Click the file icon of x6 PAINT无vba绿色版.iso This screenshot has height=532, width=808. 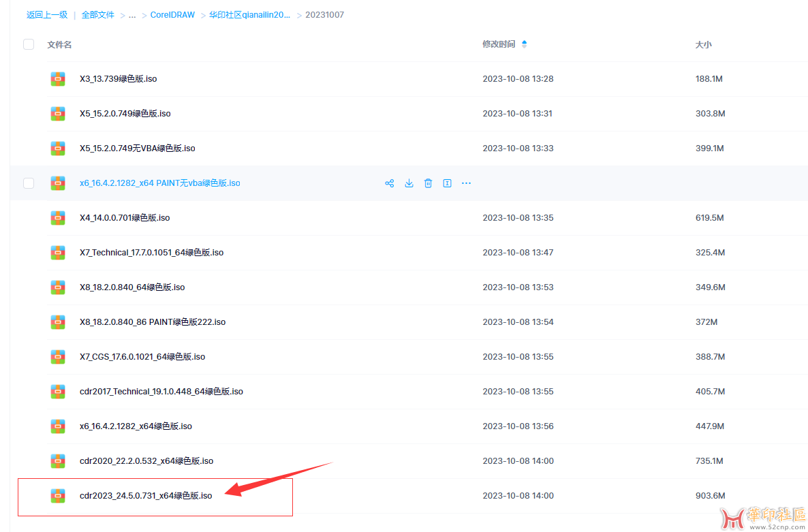pyautogui.click(x=58, y=183)
